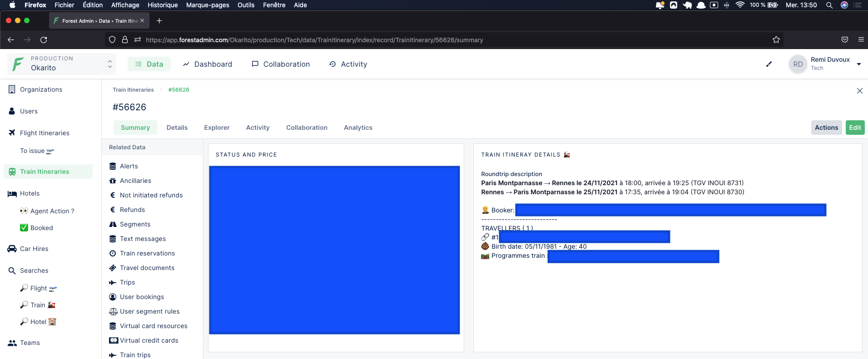This screenshot has width=868, height=359.
Task: Open the Booked hotels segment
Action: pyautogui.click(x=36, y=228)
